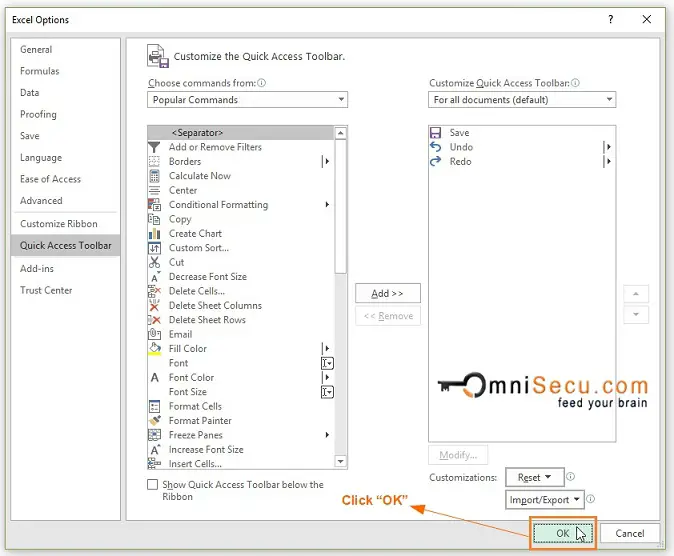Click the Format Cells icon
This screenshot has height=556, width=674.
tap(154, 406)
